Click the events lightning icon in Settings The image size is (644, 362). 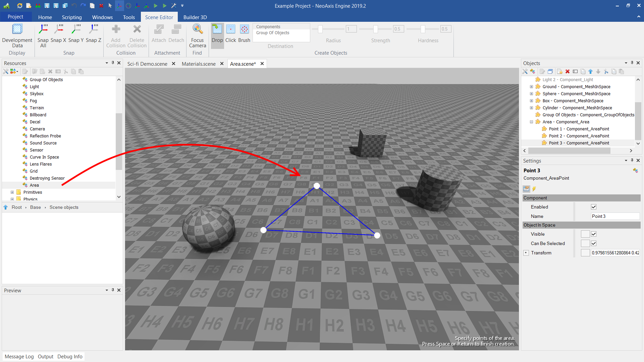coord(534,189)
